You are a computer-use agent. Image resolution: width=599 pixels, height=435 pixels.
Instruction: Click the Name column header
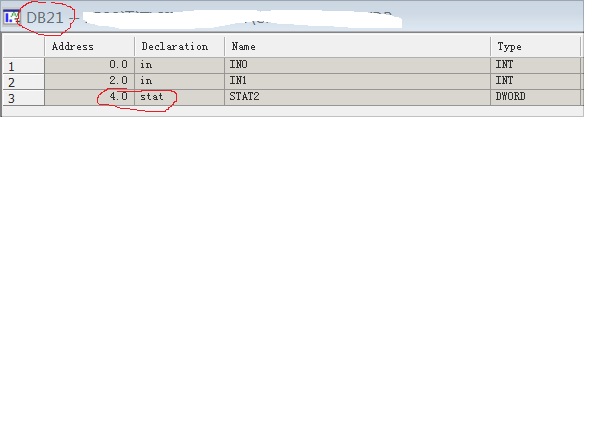358,47
